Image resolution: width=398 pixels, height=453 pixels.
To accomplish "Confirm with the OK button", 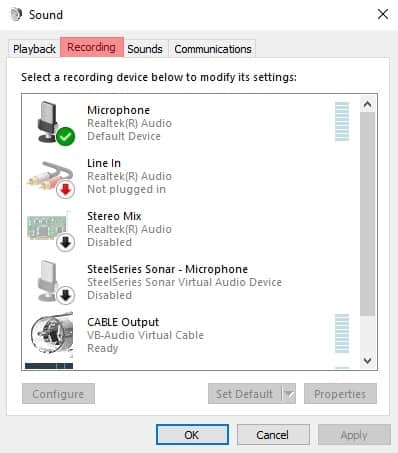I will (192, 435).
